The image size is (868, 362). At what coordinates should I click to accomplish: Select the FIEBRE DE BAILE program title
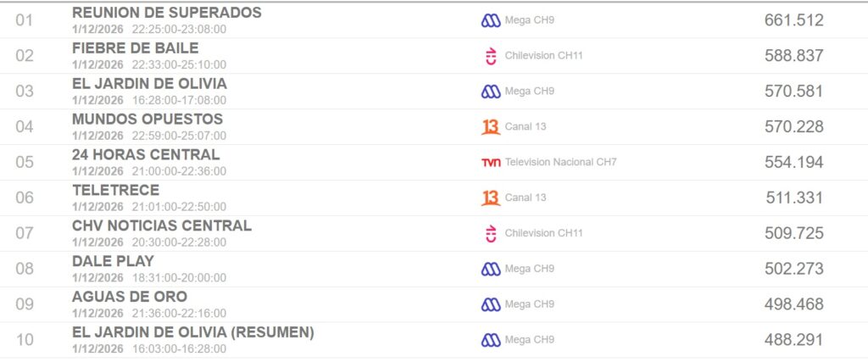click(x=136, y=48)
